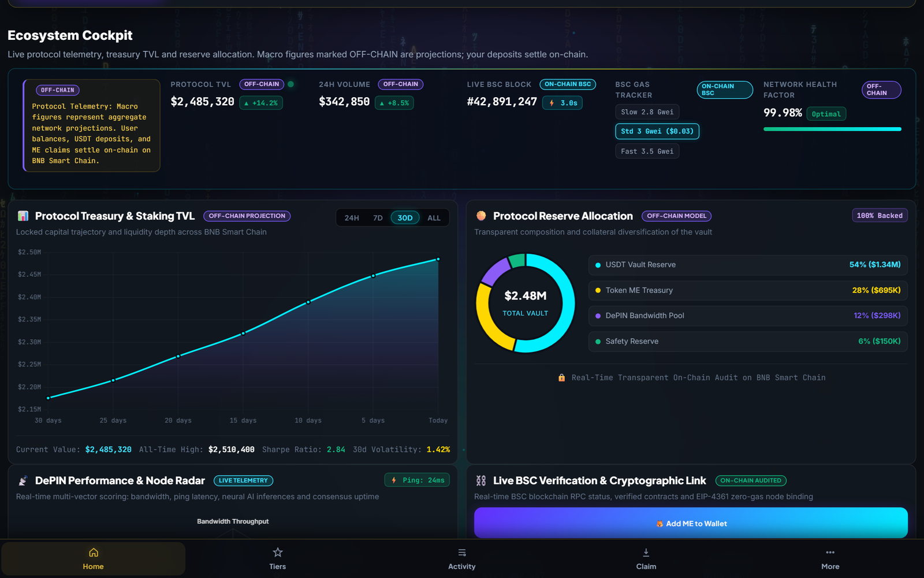
Task: Choose Slow 2.8 Gwei gas option
Action: 647,112
